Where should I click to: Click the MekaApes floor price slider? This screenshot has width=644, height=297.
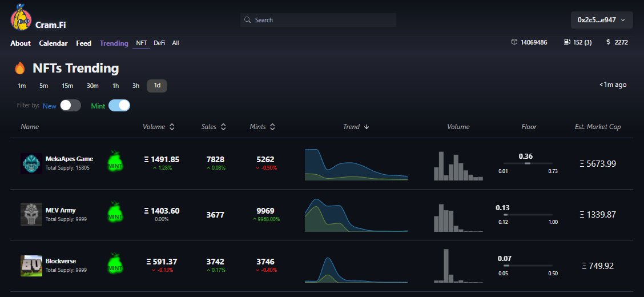(x=528, y=163)
